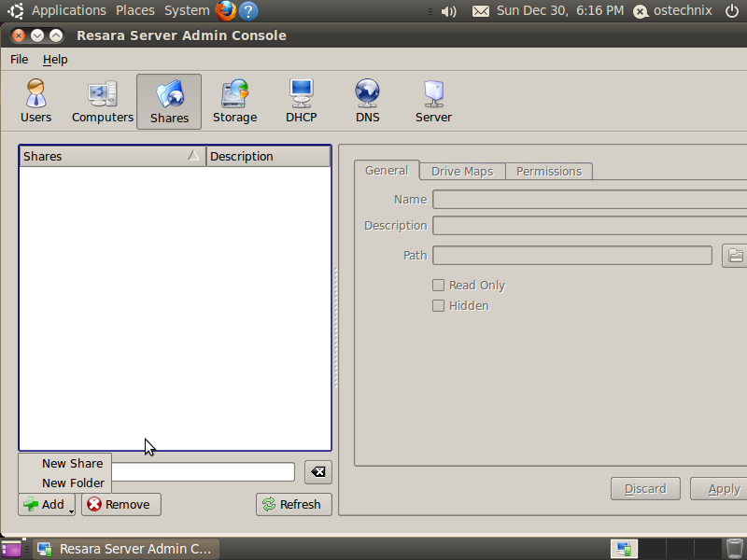Click into the Description field
Screen dimensions: 747x560
tap(590, 225)
